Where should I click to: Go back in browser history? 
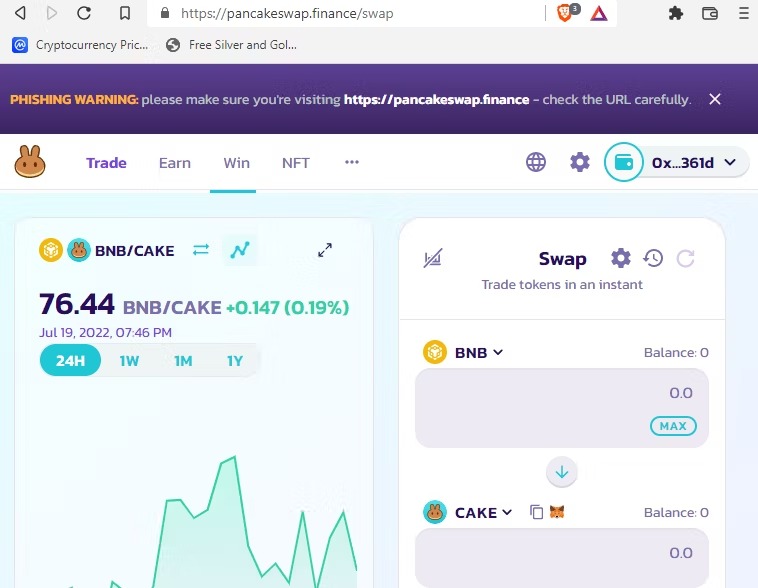pos(20,13)
